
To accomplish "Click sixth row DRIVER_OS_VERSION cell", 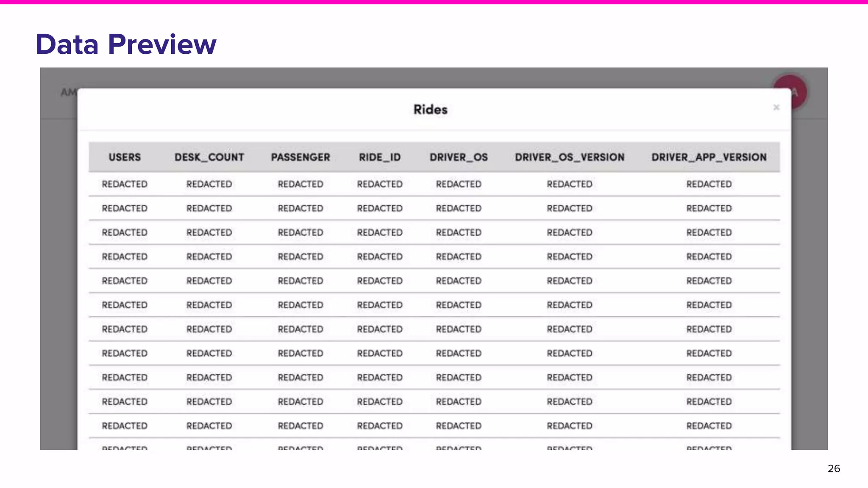I will tap(570, 305).
